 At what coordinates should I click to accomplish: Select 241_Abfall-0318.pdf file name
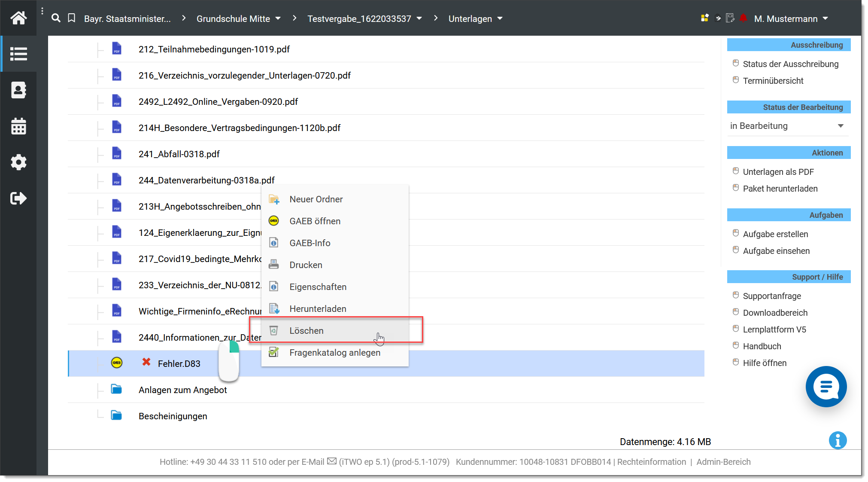179,154
